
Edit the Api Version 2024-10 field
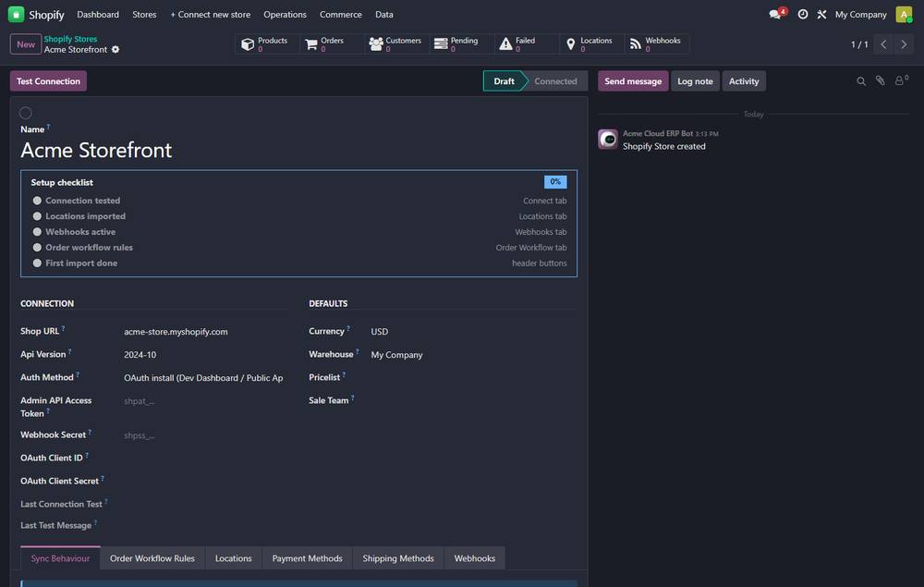[x=204, y=355]
